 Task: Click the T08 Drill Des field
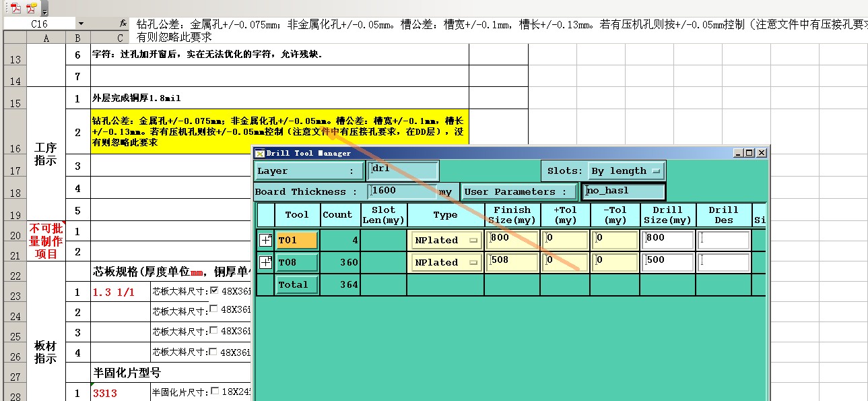point(724,262)
